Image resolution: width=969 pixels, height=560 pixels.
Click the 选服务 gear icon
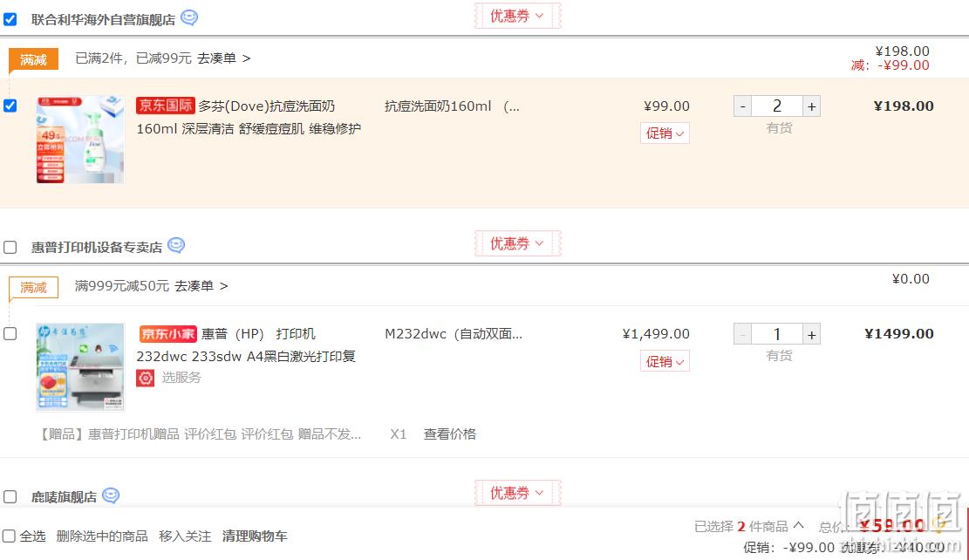tap(146, 378)
